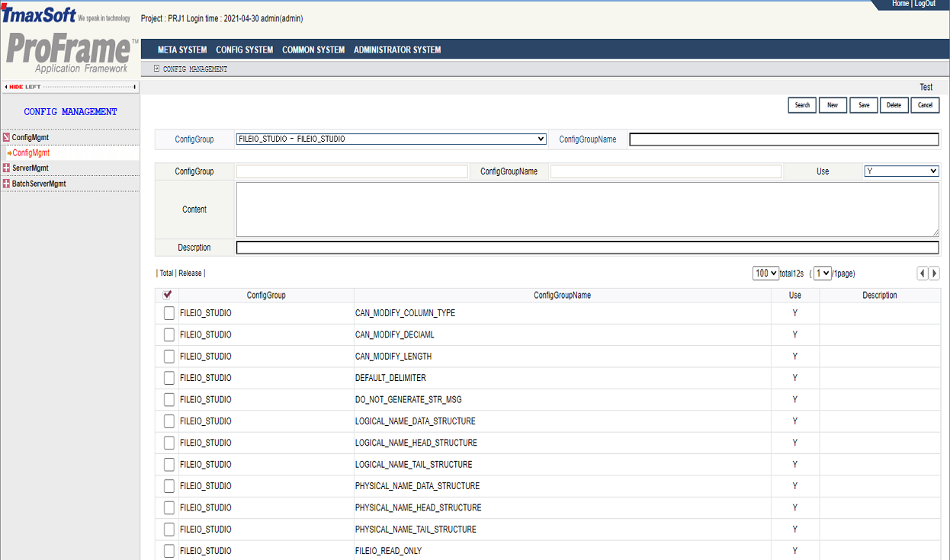Go to the next page arrow
Viewport: 950px width, 560px height.
pos(934,274)
